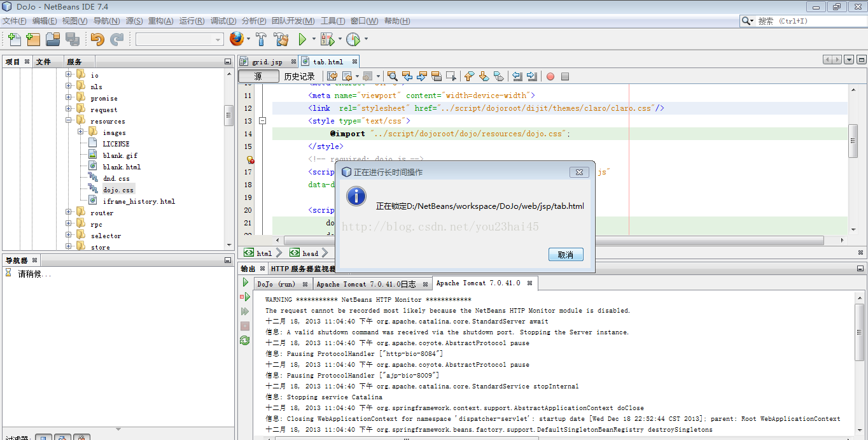
Task: Click the 历史记录 history button
Action: pyautogui.click(x=299, y=76)
